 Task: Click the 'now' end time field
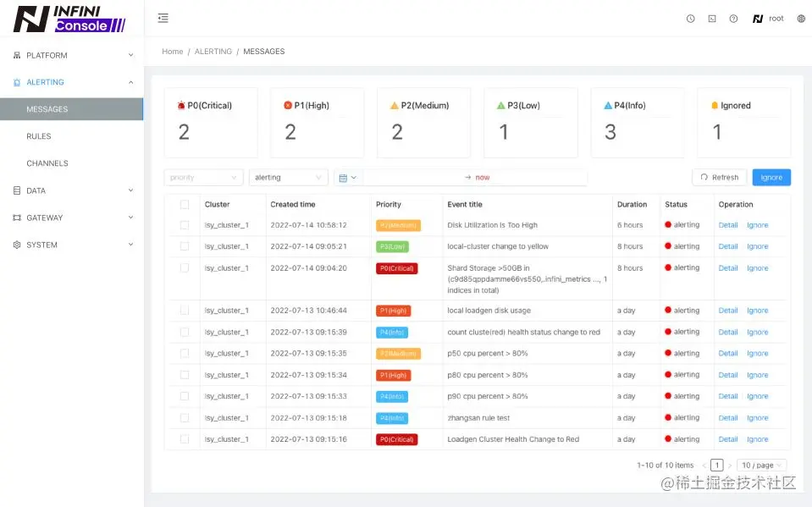point(482,177)
